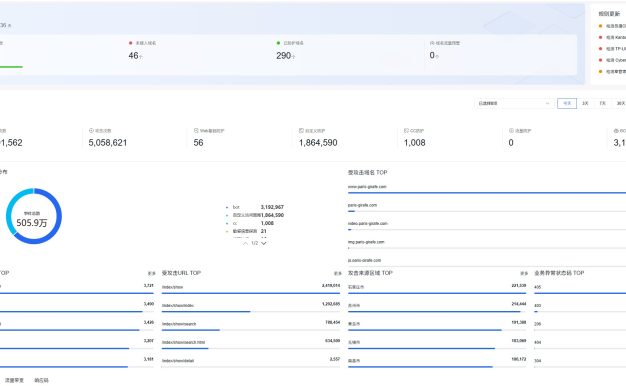The width and height of the screenshot is (626, 386).
Task: Go to next legend page with down chevron
Action: click(263, 243)
